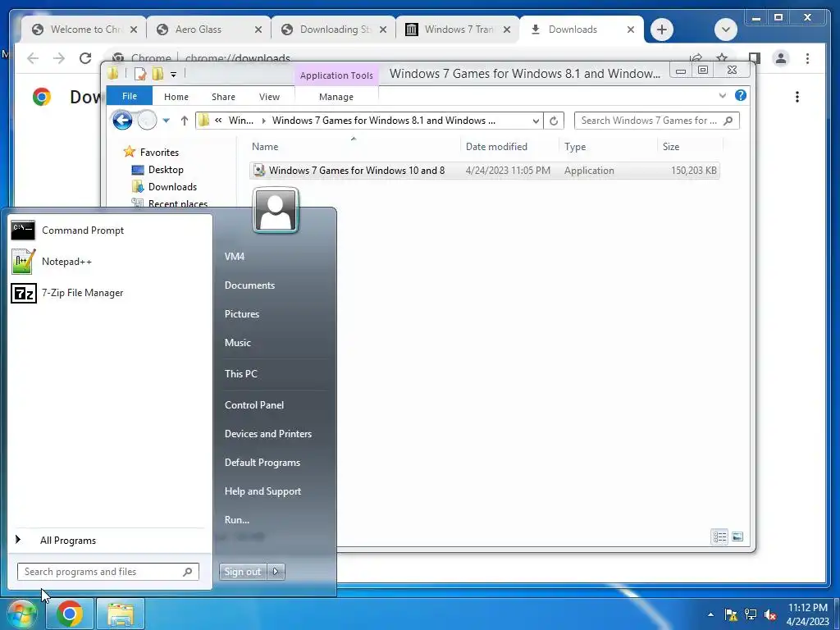Viewport: 840px width, 630px height.
Task: Switch to Windows 7 Tran Chrome tab
Action: 459,30
